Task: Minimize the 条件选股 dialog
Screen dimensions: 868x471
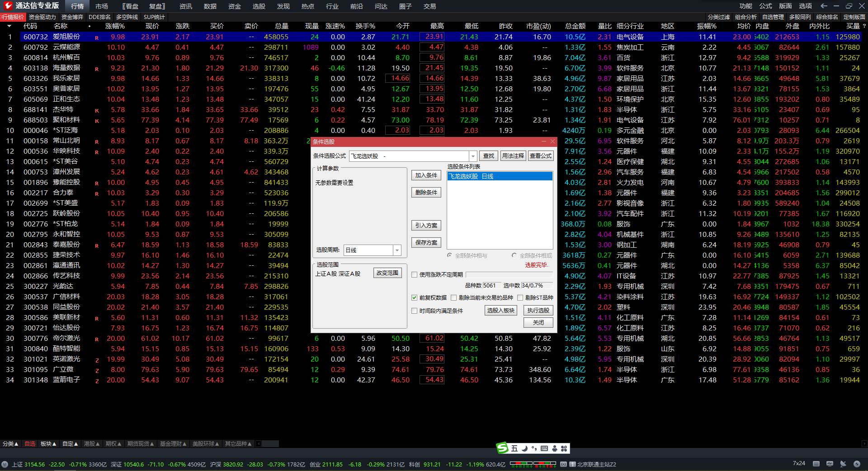Action: pyautogui.click(x=544, y=141)
